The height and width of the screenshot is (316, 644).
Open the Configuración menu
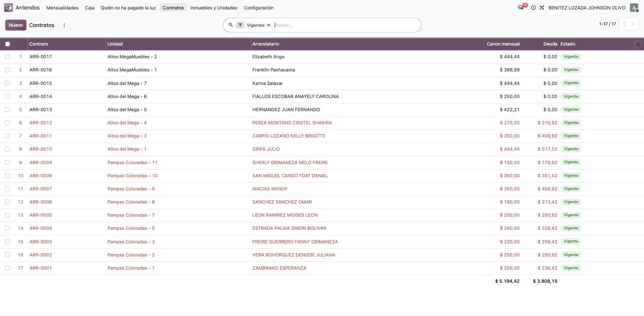[259, 8]
